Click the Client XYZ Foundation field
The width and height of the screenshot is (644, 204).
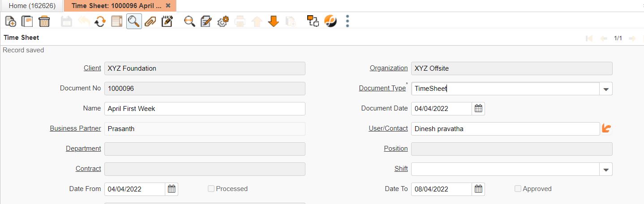pos(205,68)
